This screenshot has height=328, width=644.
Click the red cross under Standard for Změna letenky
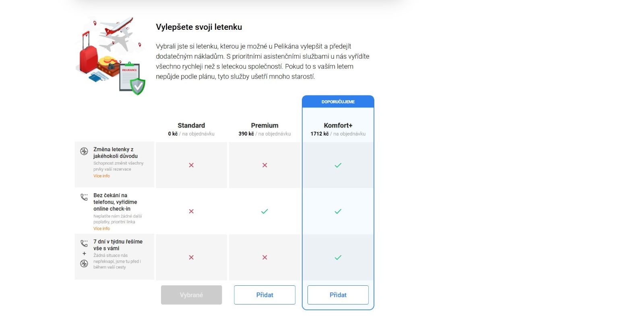click(191, 165)
